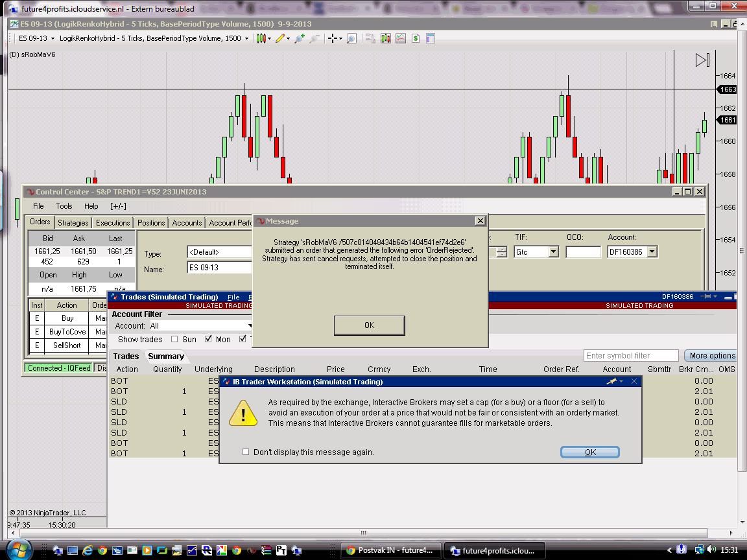Switch to the Strategies tab
This screenshot has height=560, width=747.
[73, 222]
